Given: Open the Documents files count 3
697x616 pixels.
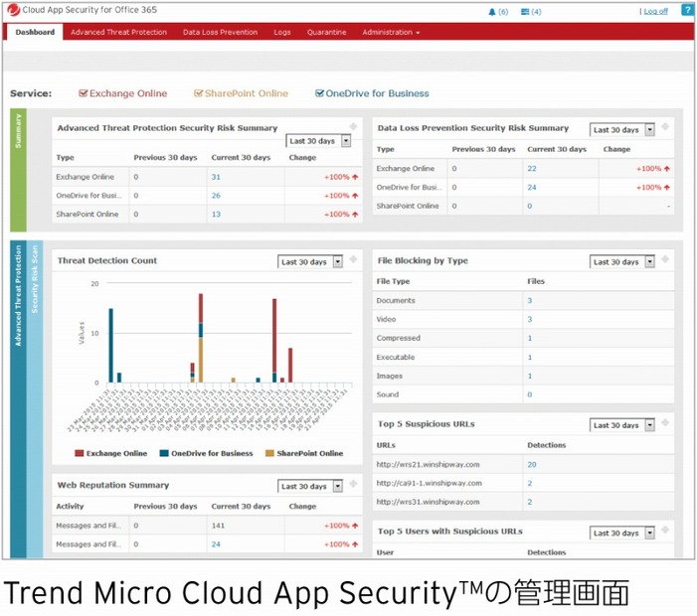Looking at the screenshot, I should [529, 301].
